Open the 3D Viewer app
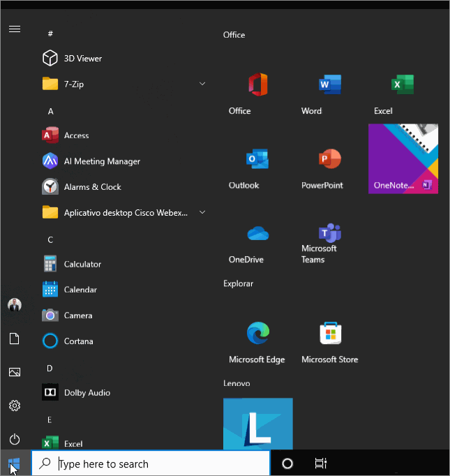The height and width of the screenshot is (476, 450). [124, 59]
